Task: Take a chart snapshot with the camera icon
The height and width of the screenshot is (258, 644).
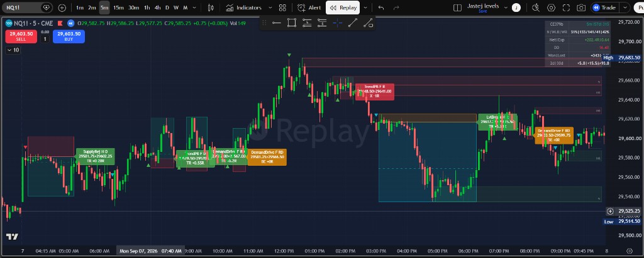Action: tap(580, 8)
